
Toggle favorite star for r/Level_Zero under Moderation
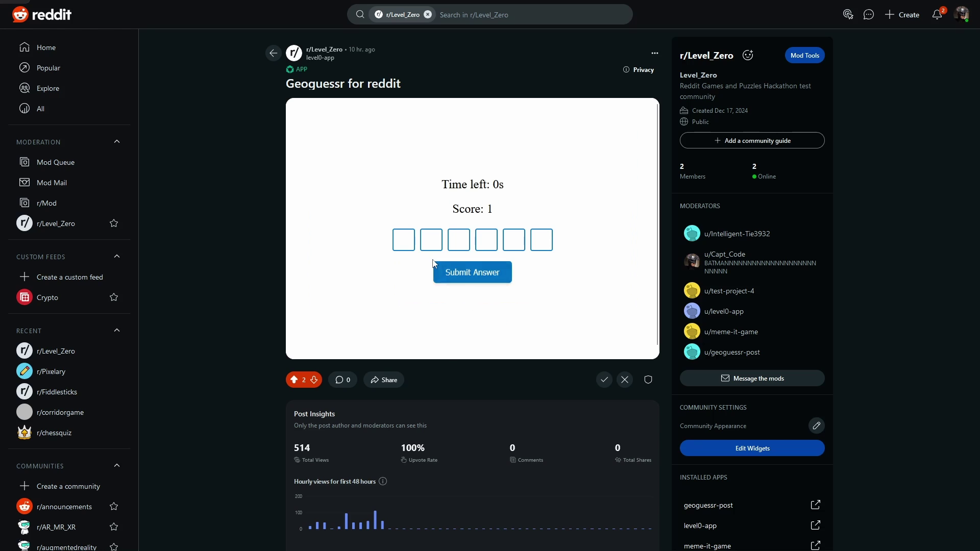(114, 223)
